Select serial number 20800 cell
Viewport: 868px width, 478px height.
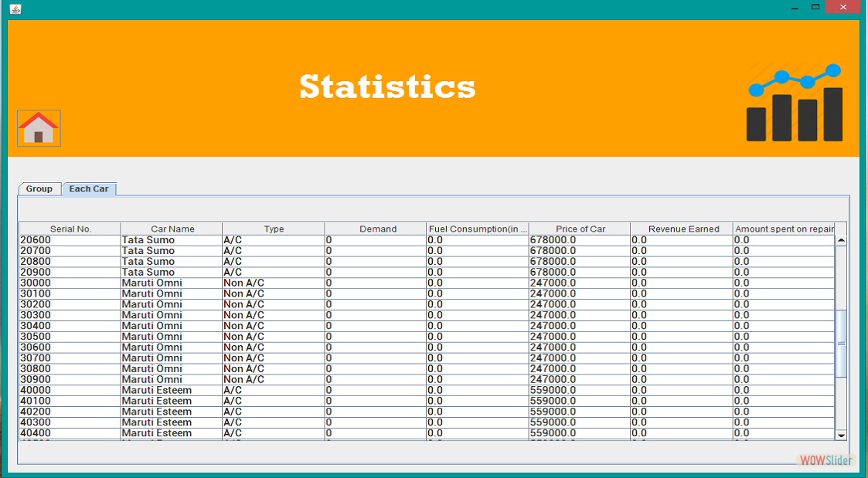(x=70, y=262)
